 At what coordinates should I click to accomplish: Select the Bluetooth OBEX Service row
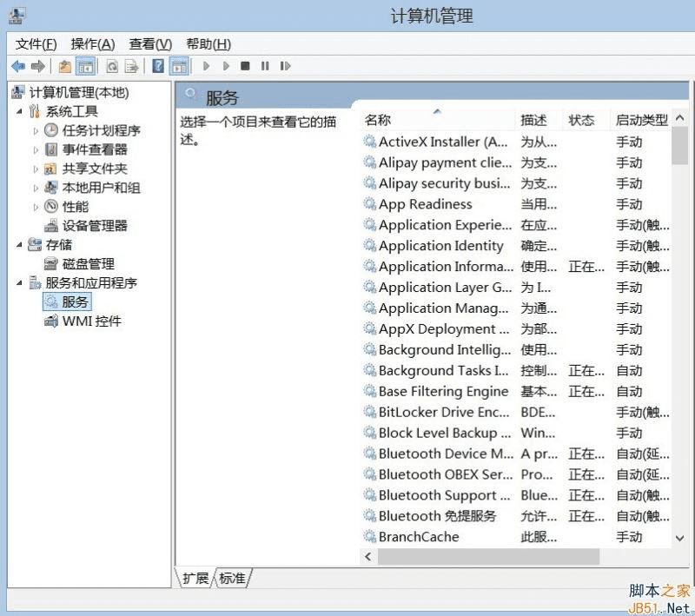[516, 474]
